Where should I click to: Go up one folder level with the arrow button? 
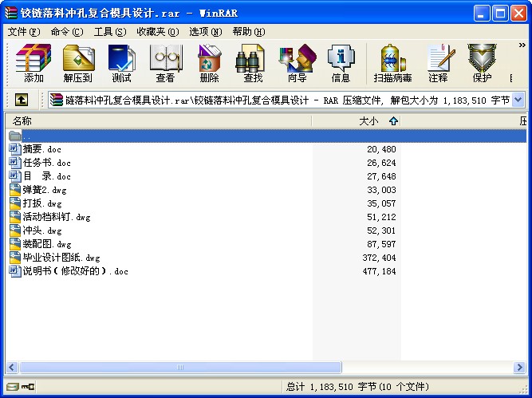point(22,100)
